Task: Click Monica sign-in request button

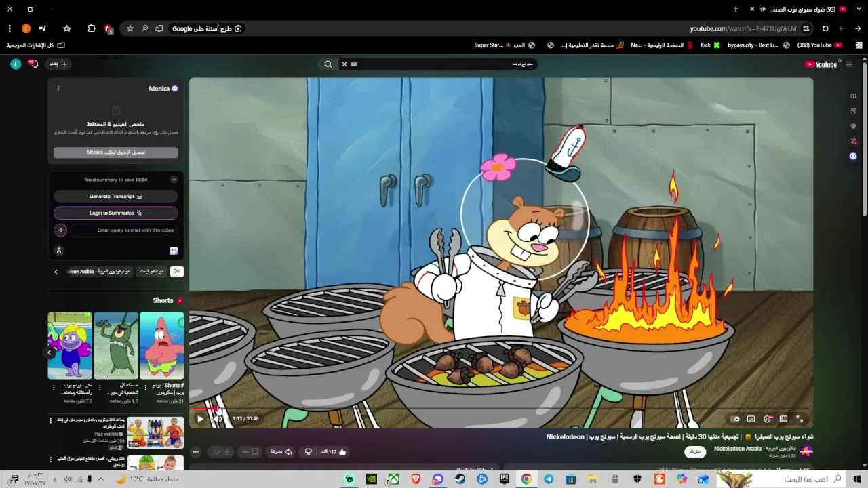Action: [x=116, y=152]
